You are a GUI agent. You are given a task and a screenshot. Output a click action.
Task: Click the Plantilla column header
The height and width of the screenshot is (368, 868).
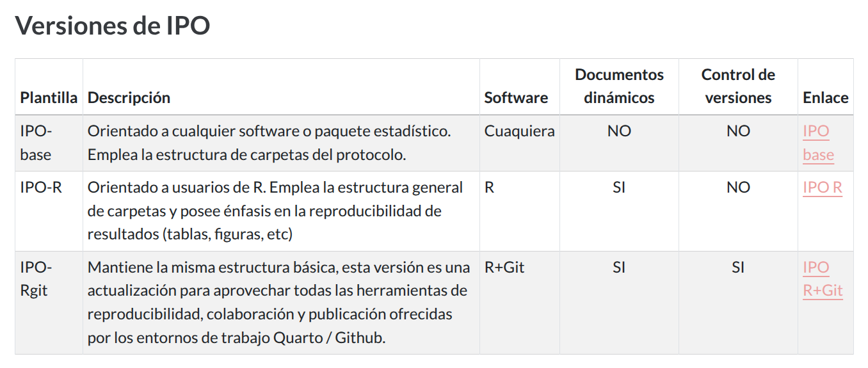[49, 98]
